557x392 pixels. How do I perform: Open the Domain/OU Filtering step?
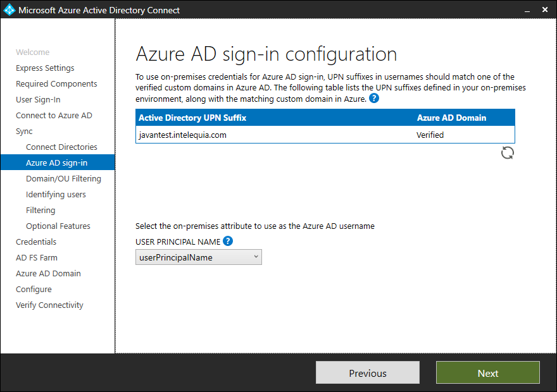tap(65, 178)
